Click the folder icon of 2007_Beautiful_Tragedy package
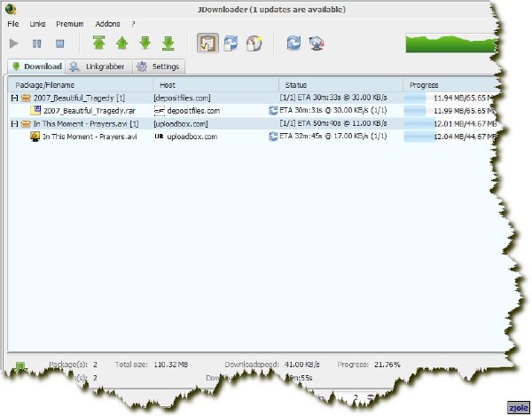This screenshot has height=416, width=532. 26,98
